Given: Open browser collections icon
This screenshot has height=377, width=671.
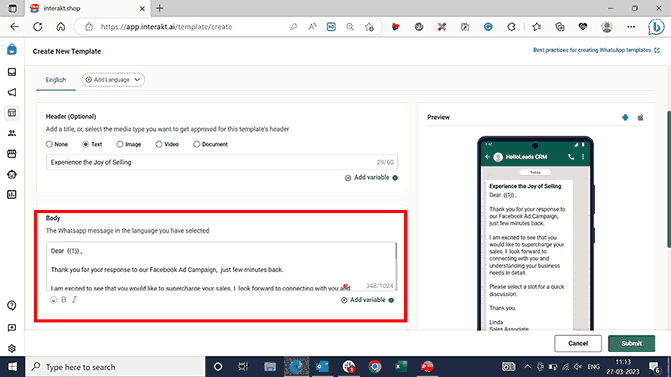Looking at the screenshot, I should click(x=560, y=27).
